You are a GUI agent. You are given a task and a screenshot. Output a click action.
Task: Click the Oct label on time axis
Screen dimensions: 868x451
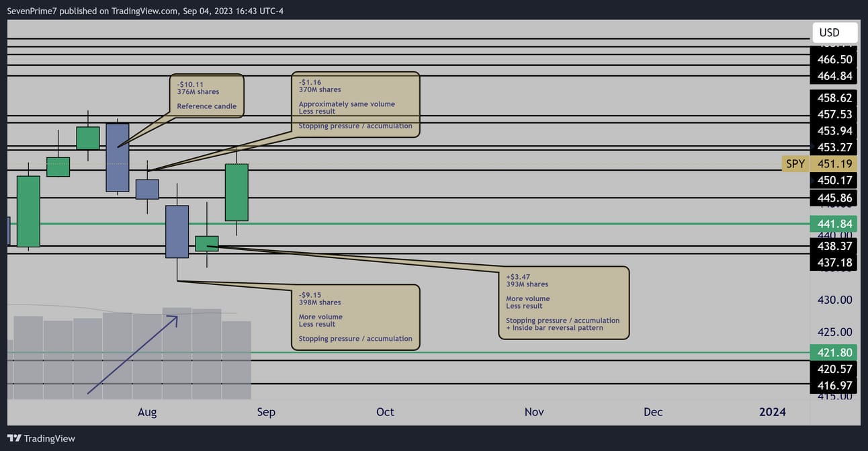click(385, 412)
